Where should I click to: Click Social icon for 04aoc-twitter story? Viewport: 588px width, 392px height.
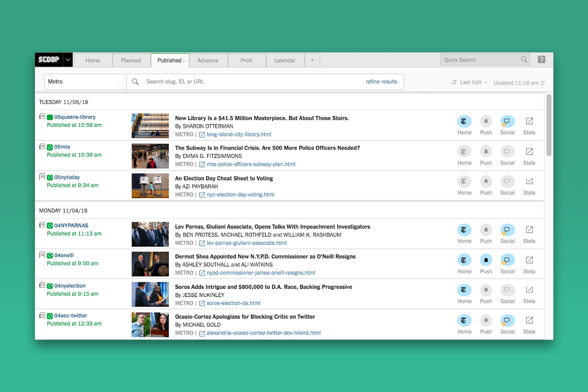[x=507, y=320]
